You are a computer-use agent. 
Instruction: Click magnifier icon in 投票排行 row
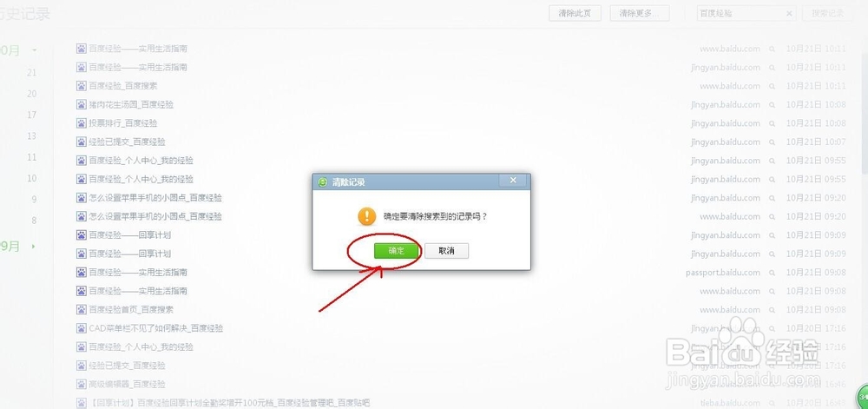click(x=772, y=123)
